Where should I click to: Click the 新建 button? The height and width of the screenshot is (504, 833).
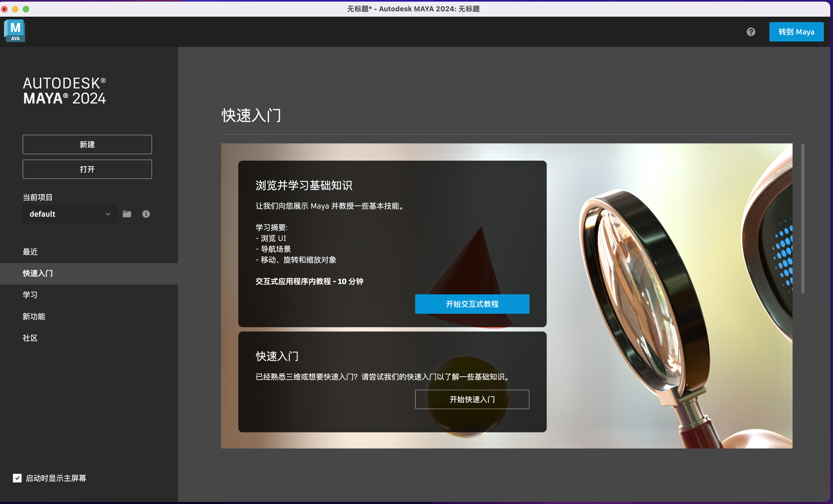pyautogui.click(x=87, y=145)
